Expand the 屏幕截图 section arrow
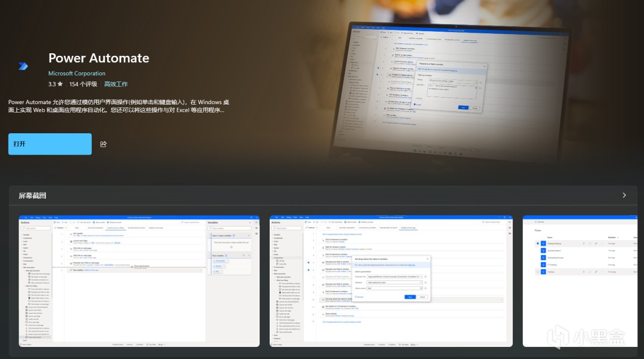644x359 pixels. pyautogui.click(x=624, y=195)
